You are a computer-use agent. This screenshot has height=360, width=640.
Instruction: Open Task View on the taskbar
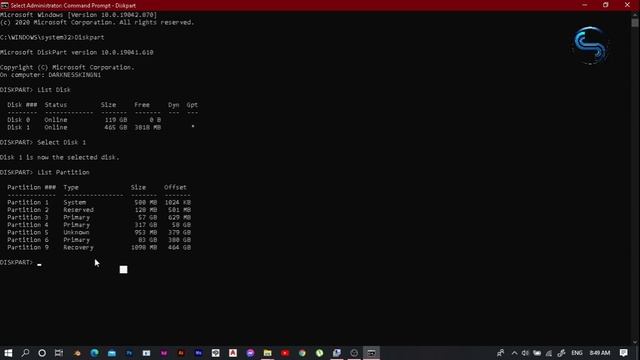coord(59,353)
